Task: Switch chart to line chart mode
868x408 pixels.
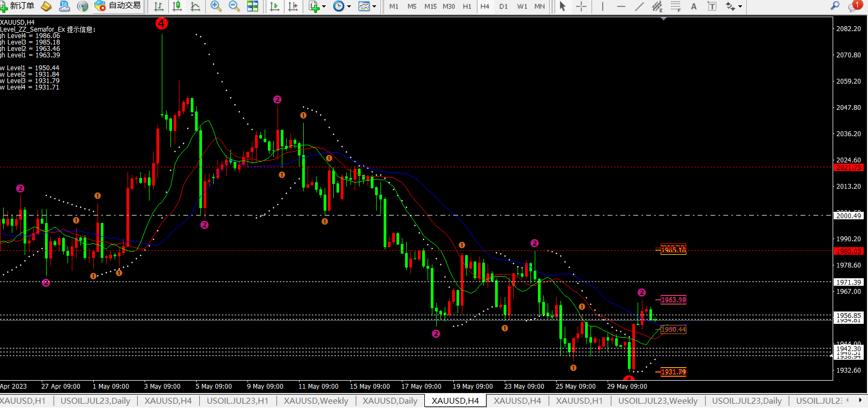Action: (196, 6)
